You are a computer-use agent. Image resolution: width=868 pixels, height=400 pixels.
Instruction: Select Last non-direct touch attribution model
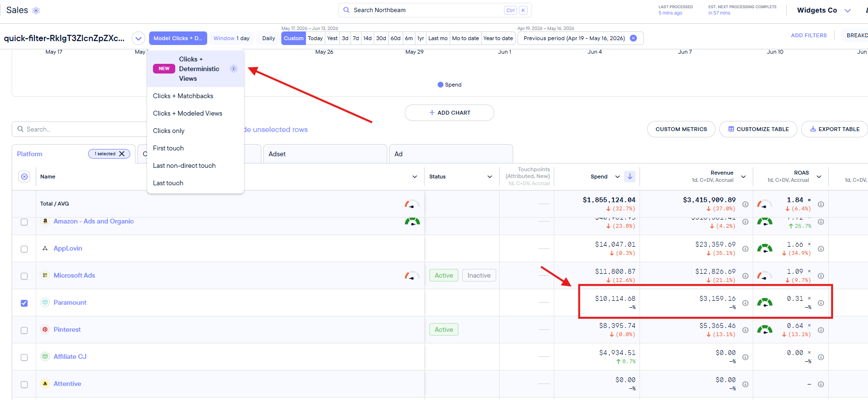[196, 165]
